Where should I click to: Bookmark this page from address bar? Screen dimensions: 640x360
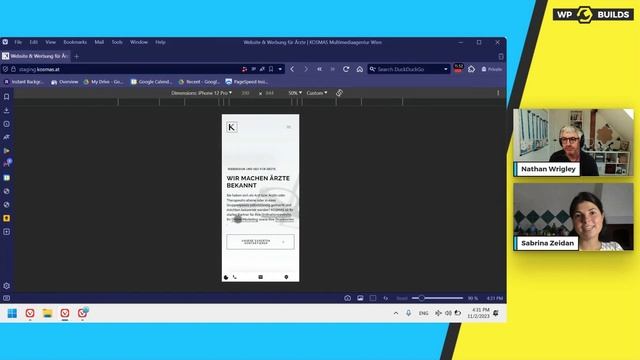point(271,69)
